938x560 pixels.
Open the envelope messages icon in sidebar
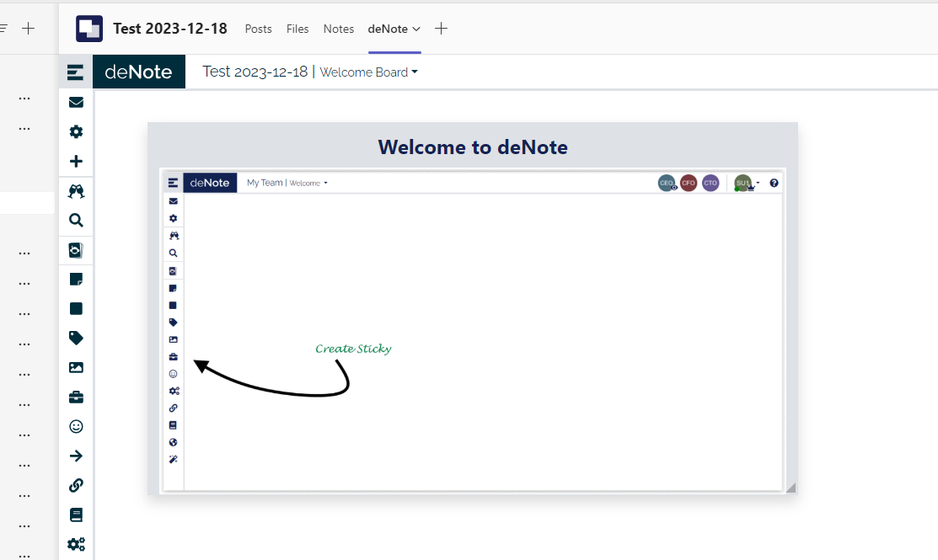[x=76, y=102]
